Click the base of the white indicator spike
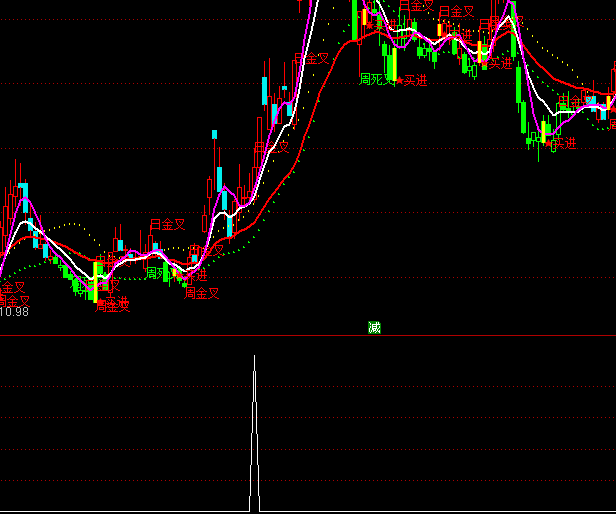Screen dimensions: 616x514 point(254,508)
